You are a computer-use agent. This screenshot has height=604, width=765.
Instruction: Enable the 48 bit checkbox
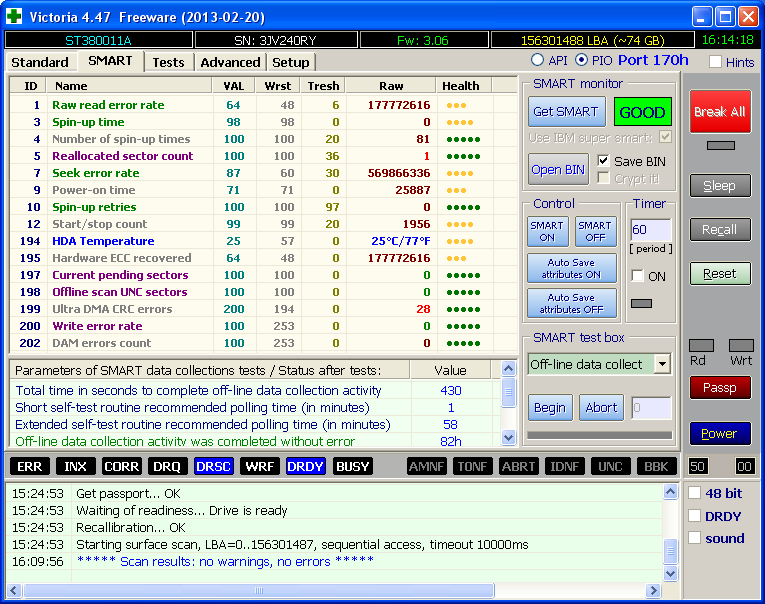point(695,493)
